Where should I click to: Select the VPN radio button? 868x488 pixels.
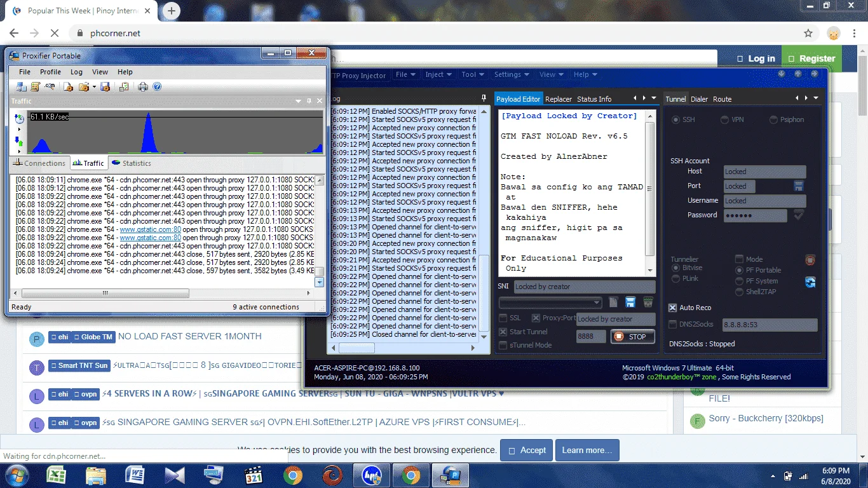(x=724, y=119)
